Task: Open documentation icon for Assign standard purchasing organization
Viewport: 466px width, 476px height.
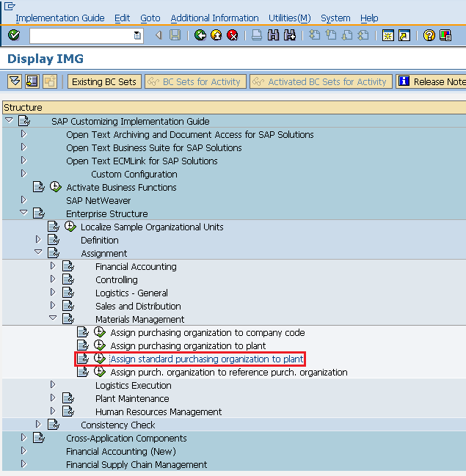Action: 83,359
